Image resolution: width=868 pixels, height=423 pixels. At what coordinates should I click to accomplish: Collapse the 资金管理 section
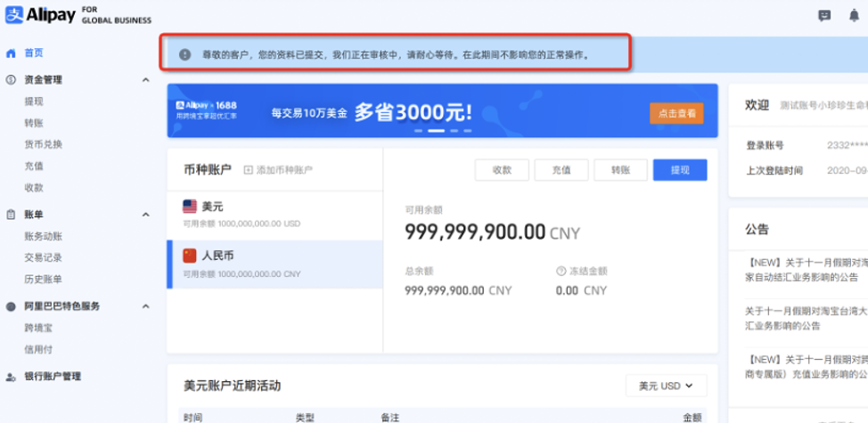pos(145,80)
